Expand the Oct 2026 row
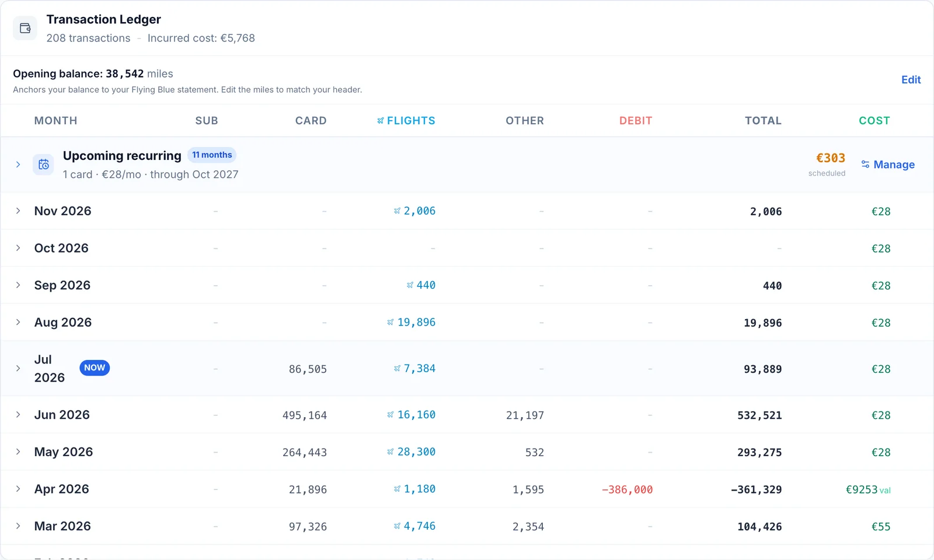The height and width of the screenshot is (560, 934). 18,248
